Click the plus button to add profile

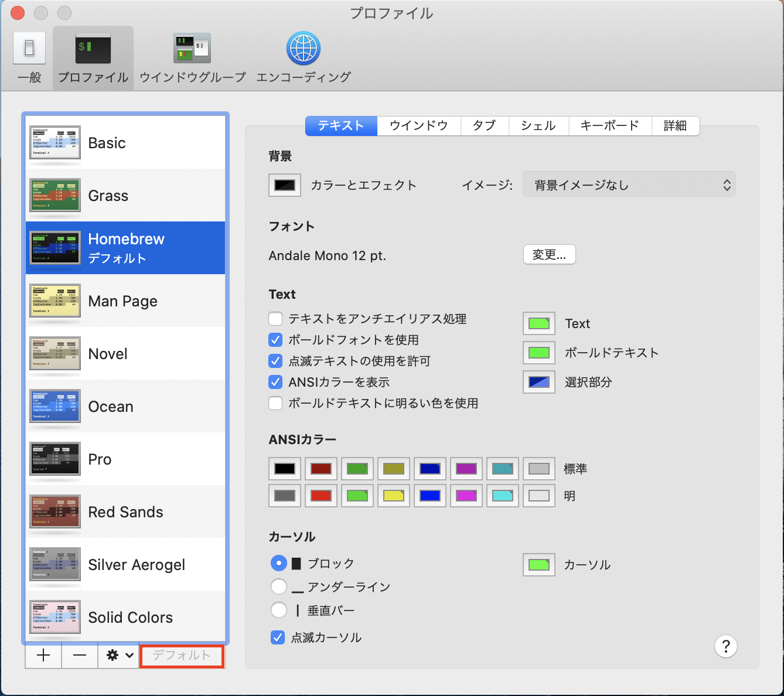pos(43,656)
